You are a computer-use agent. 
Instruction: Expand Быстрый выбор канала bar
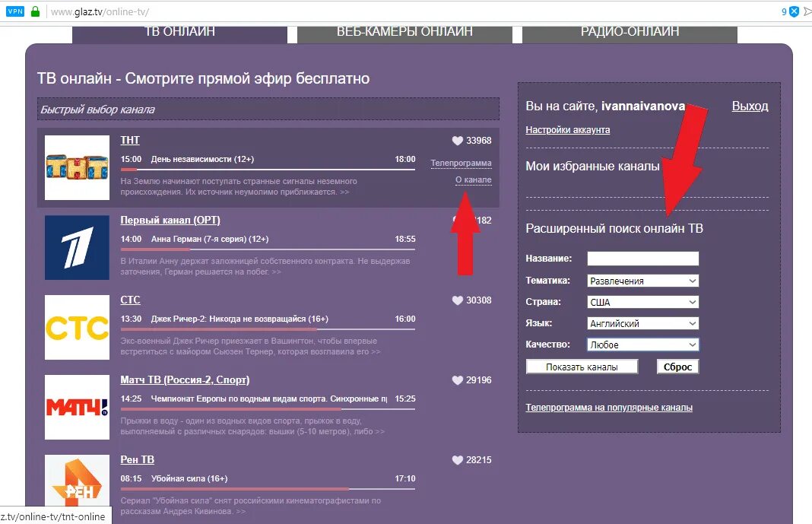[x=268, y=110]
